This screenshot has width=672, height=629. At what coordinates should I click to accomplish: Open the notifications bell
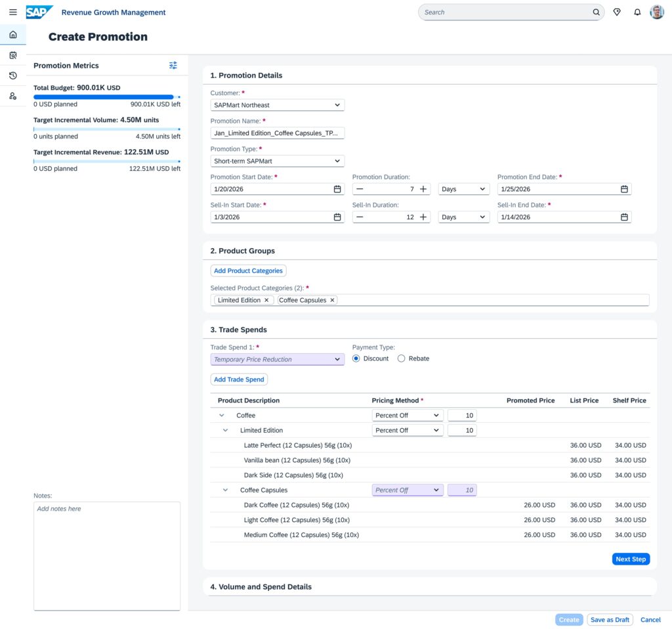(637, 12)
